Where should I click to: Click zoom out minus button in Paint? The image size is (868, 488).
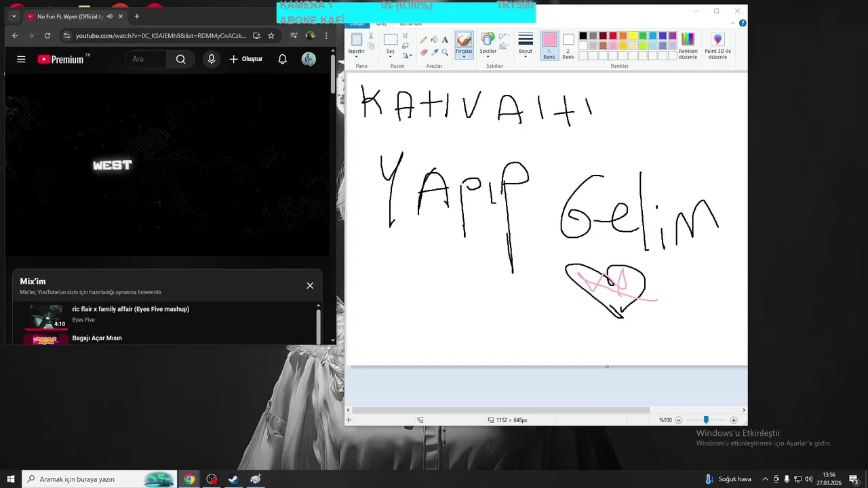pyautogui.click(x=679, y=420)
